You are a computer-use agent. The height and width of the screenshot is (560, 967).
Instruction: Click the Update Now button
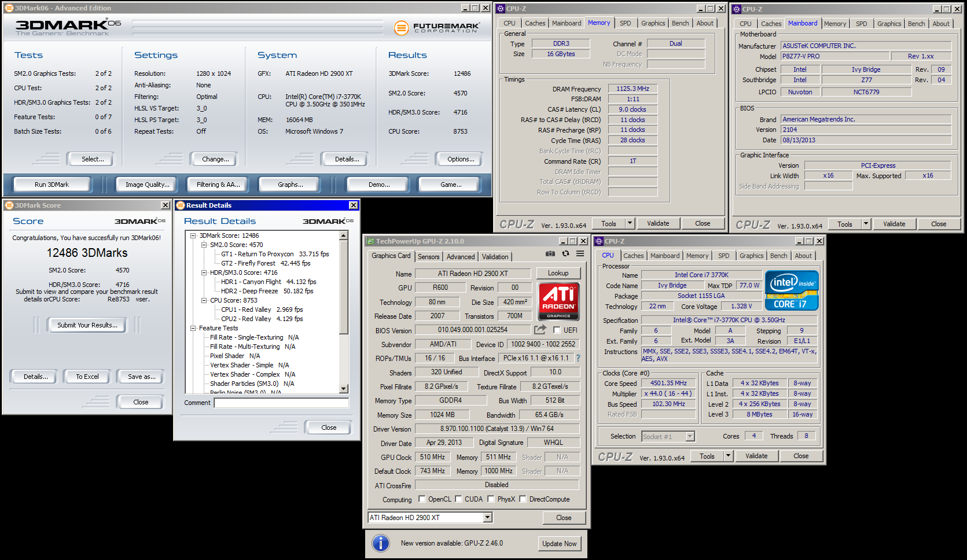click(559, 544)
